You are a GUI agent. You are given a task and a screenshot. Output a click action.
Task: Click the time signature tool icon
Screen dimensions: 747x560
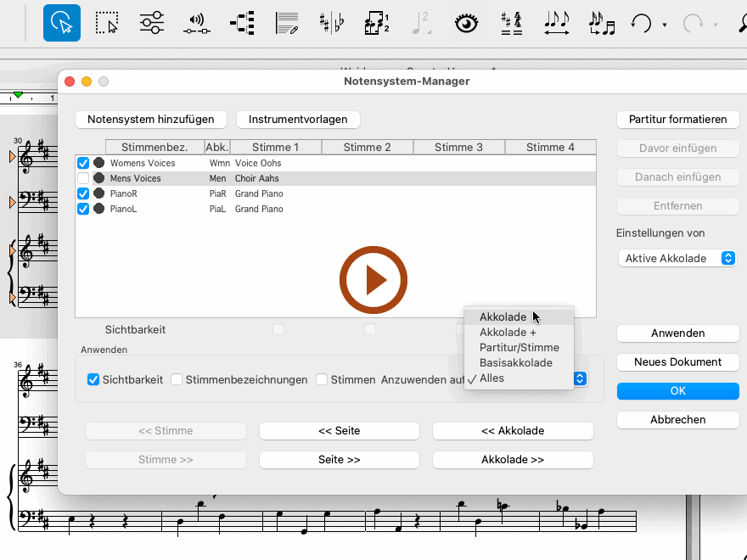(x=511, y=23)
